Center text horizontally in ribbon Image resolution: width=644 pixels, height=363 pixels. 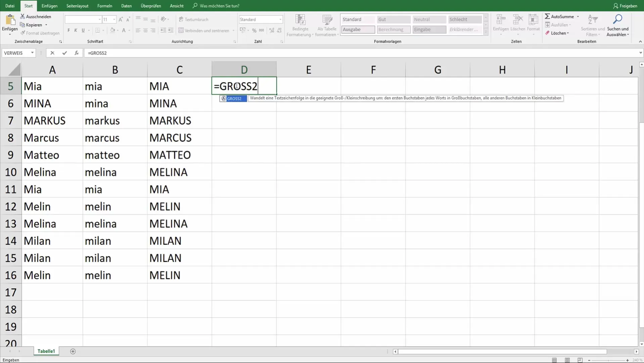click(x=145, y=30)
